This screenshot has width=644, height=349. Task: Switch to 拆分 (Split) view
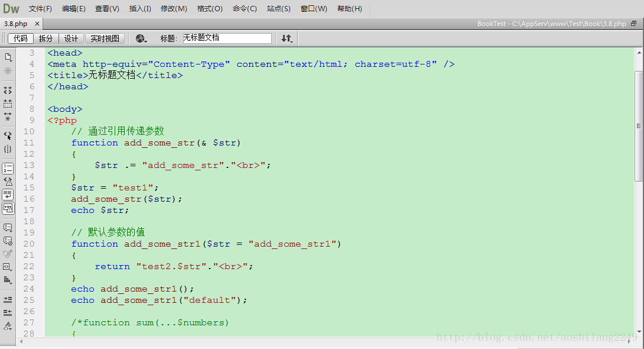click(45, 38)
